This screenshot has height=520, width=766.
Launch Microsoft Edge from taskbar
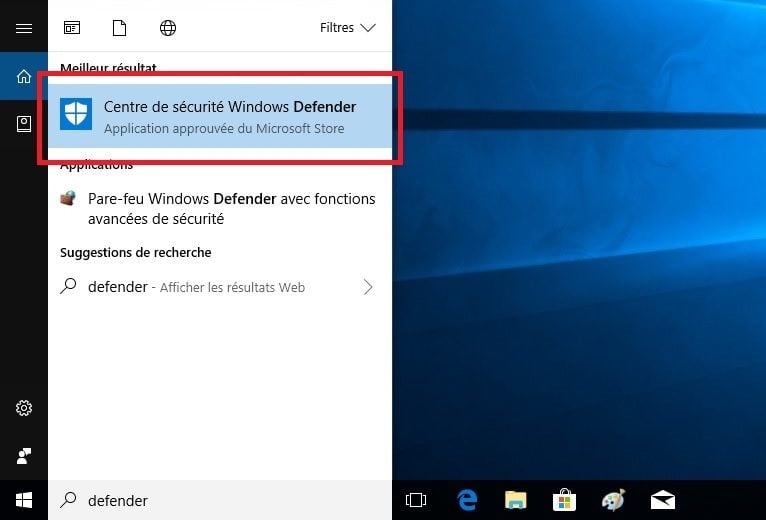pyautogui.click(x=467, y=500)
